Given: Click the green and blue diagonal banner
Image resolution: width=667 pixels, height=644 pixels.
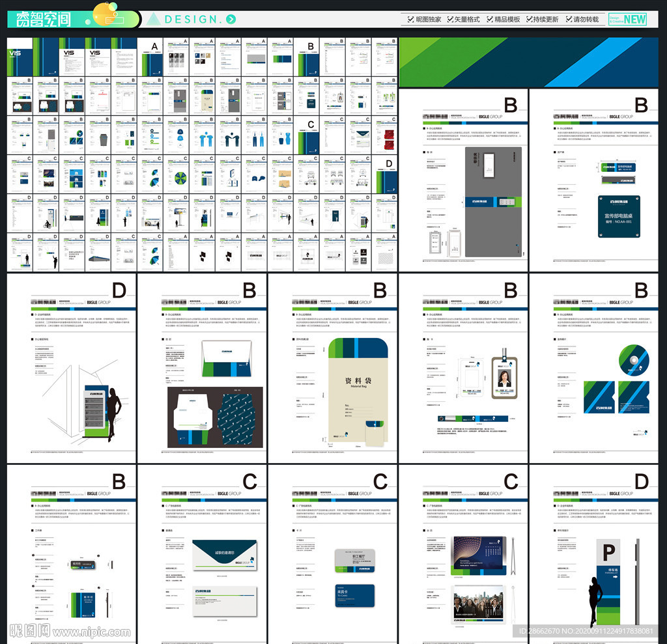Looking at the screenshot, I should coord(528,62).
